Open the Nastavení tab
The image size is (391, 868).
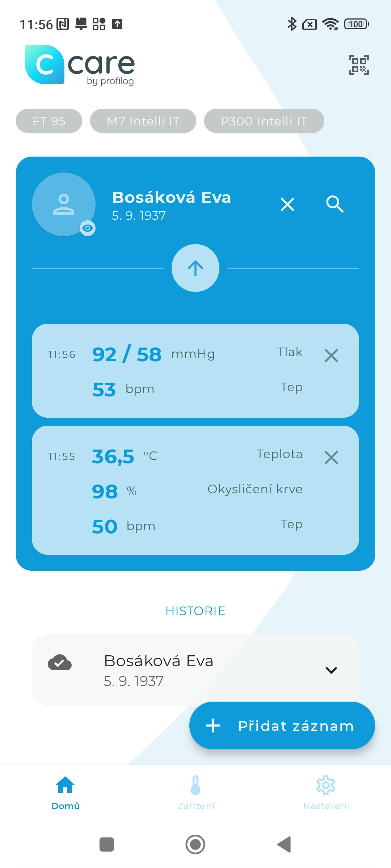pos(326,792)
